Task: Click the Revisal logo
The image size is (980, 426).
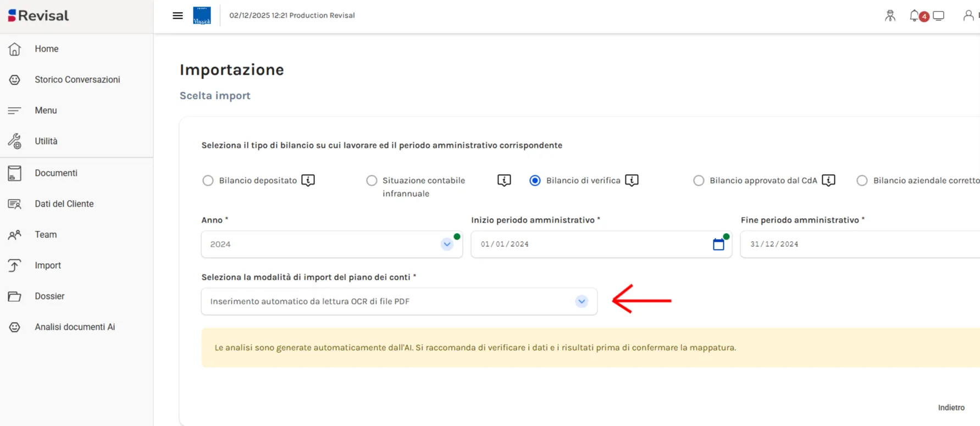Action: 38,15
